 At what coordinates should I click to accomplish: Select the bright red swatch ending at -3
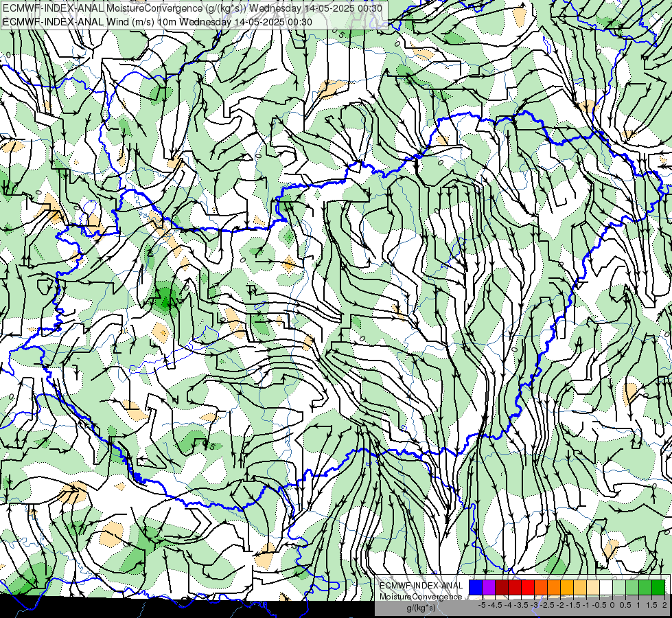click(x=528, y=587)
